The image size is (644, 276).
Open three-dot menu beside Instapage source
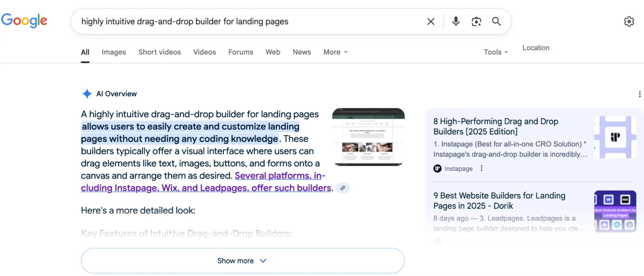(x=481, y=168)
